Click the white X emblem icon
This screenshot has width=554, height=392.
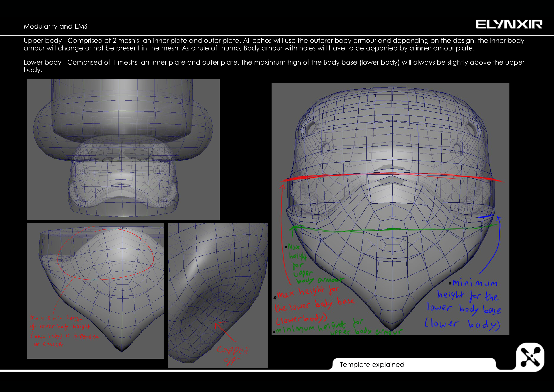(x=530, y=357)
